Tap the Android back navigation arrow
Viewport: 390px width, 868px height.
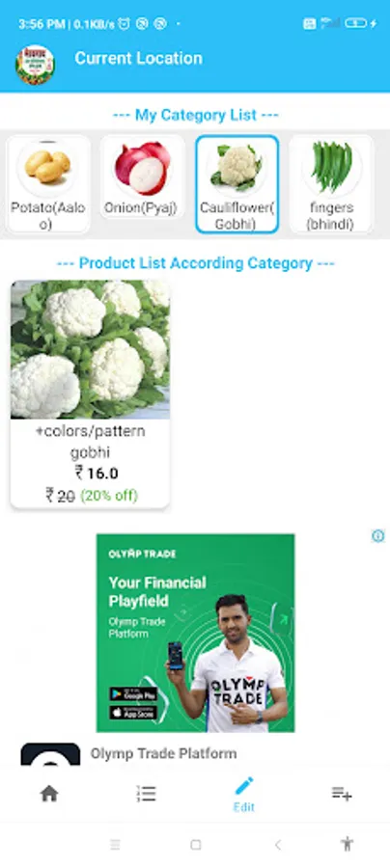tap(278, 844)
